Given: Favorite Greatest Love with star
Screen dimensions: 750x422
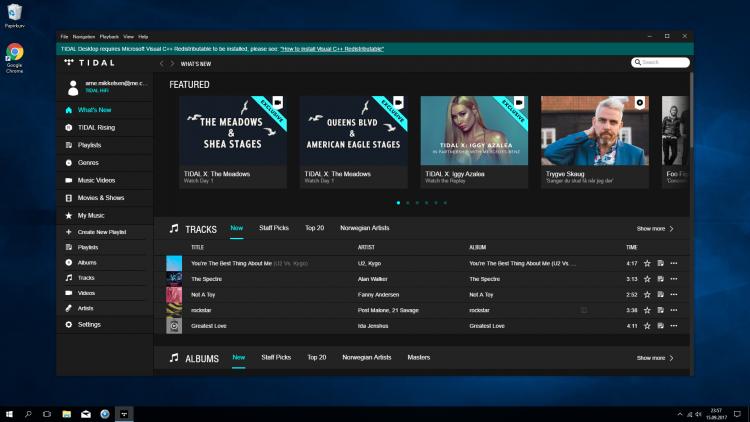Looking at the screenshot, I should point(647,326).
